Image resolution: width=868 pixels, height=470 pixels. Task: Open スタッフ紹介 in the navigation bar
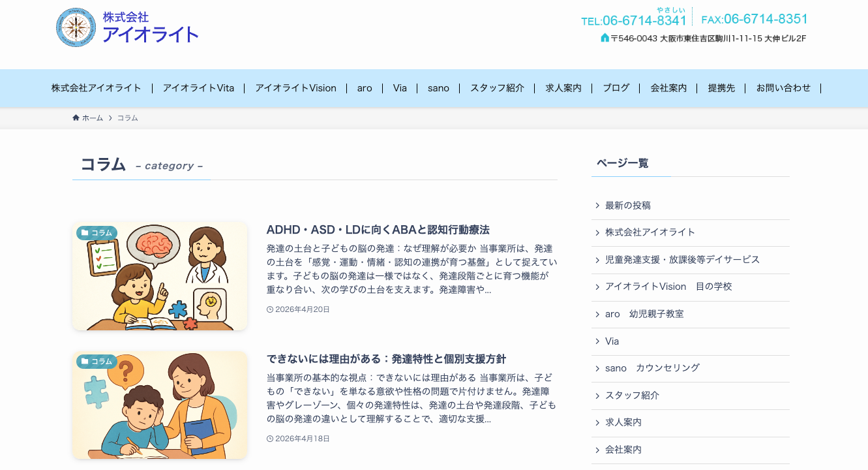tap(497, 88)
